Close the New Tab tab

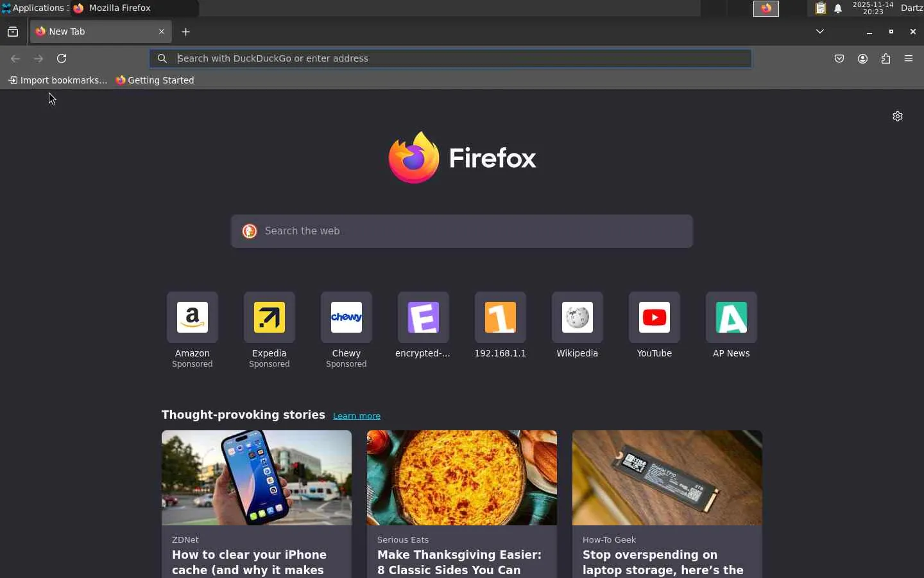coord(162,31)
